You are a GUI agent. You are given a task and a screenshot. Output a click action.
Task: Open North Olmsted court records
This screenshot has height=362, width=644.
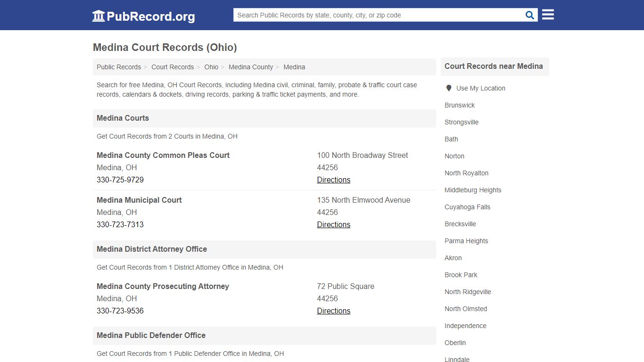(x=466, y=309)
